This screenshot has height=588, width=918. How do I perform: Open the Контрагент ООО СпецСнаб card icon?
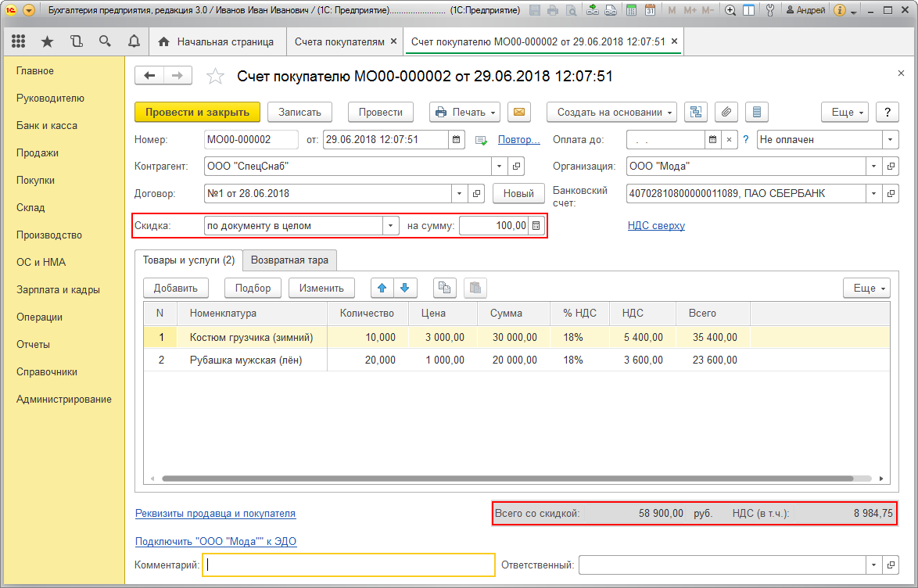coord(516,167)
